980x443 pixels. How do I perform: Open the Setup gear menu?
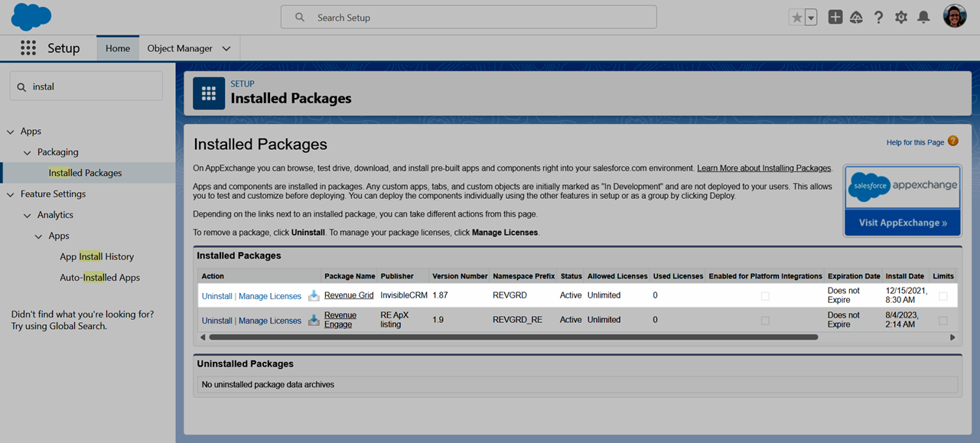(x=901, y=17)
